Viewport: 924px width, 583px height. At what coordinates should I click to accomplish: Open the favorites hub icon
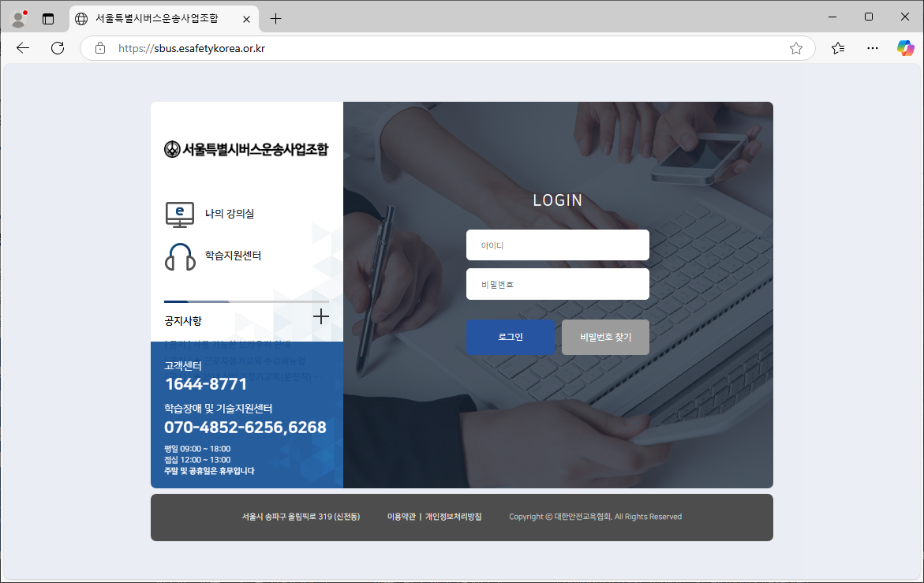coord(837,47)
